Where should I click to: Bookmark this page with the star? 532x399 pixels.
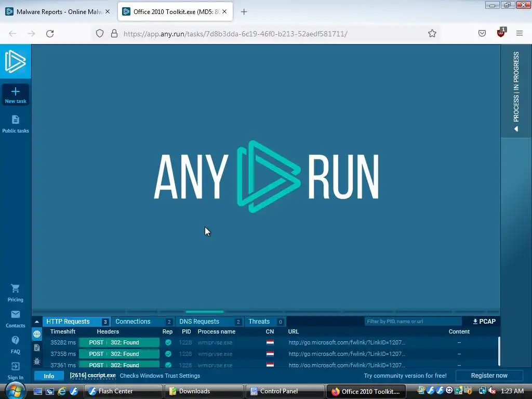(432, 33)
